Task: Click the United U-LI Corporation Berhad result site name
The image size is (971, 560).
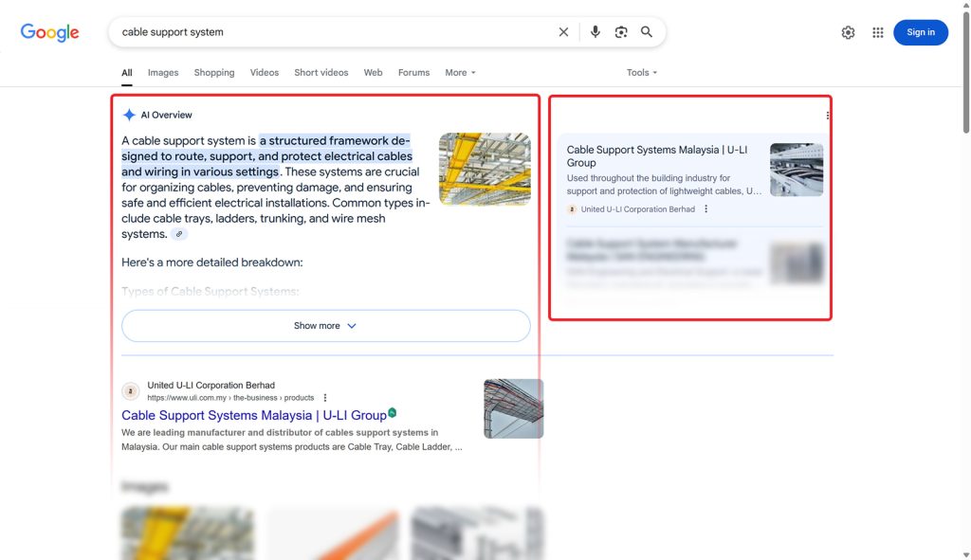Action: tap(211, 385)
